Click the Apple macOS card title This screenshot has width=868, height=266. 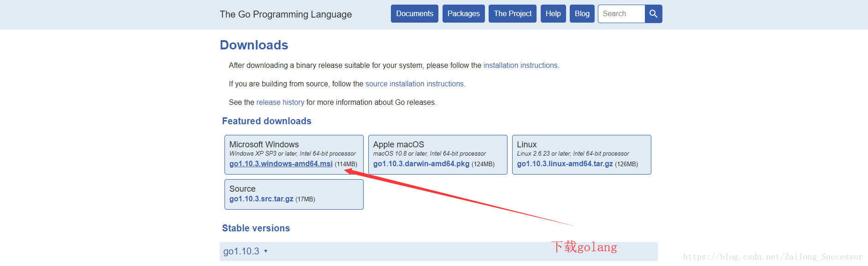click(398, 145)
